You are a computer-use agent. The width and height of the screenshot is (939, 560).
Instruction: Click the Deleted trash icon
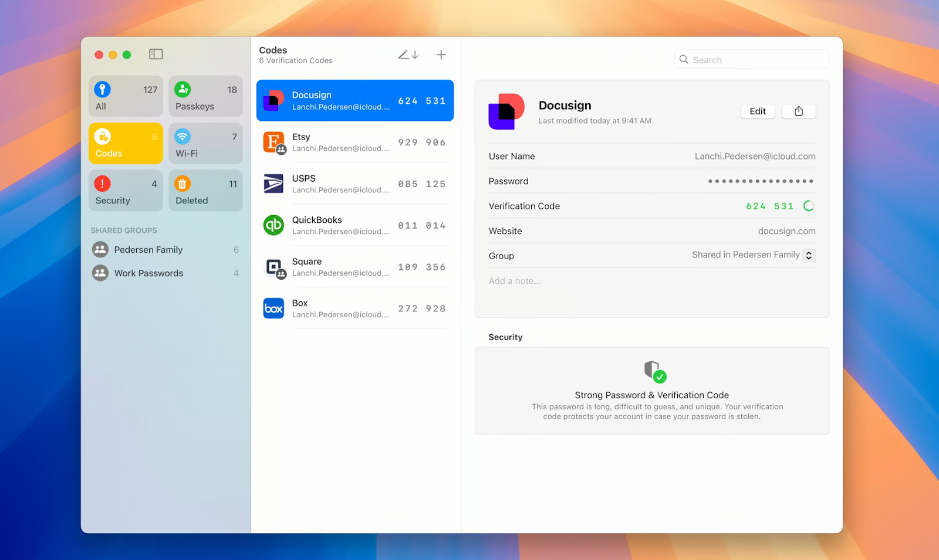pyautogui.click(x=183, y=183)
